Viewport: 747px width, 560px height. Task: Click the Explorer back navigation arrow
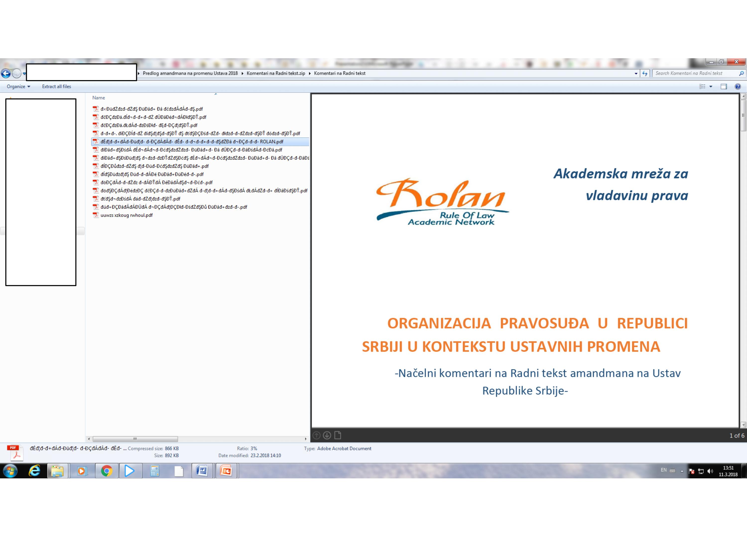[6, 73]
